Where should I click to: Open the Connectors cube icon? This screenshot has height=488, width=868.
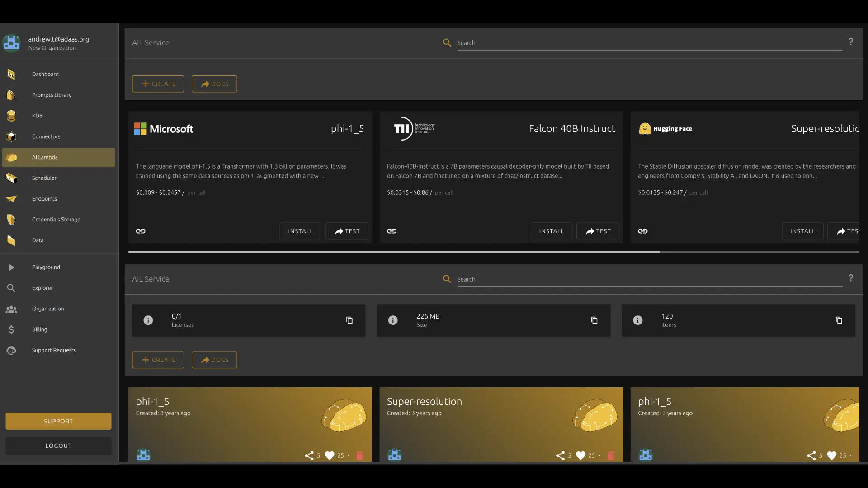pos(11,136)
